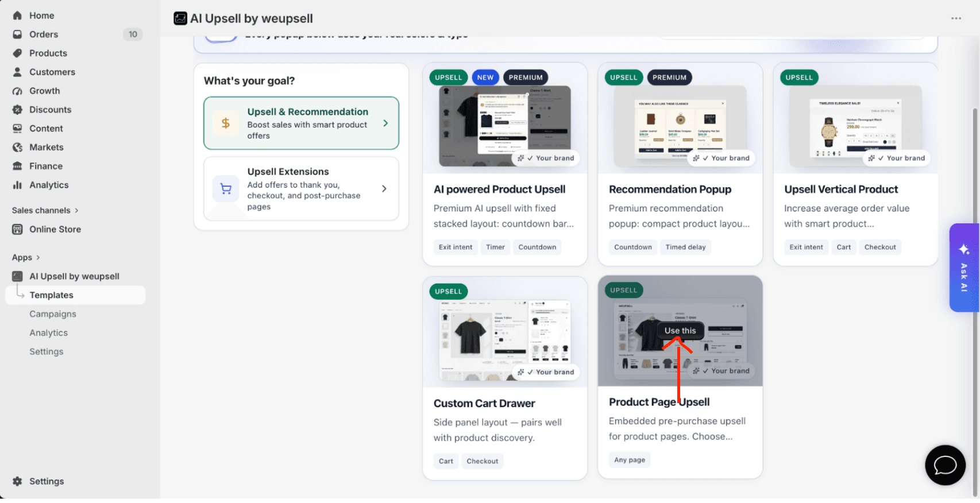Open AI powered Product Upsell title
Viewport: 980px width, 503px height.
tap(499, 189)
